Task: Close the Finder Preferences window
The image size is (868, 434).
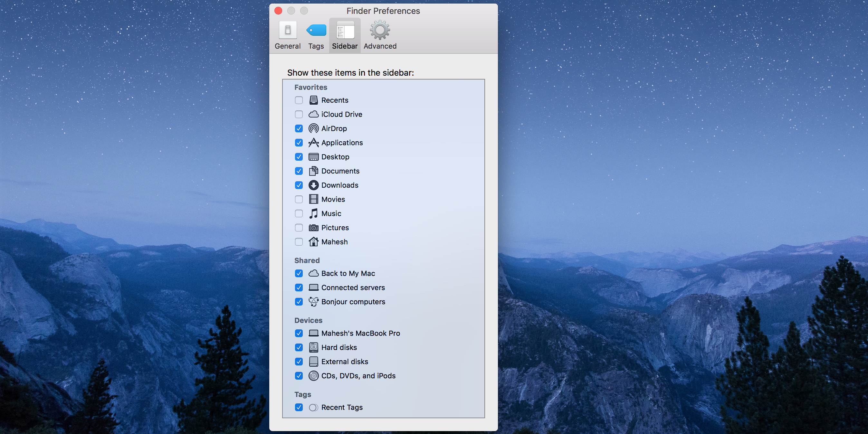Action: coord(278,11)
